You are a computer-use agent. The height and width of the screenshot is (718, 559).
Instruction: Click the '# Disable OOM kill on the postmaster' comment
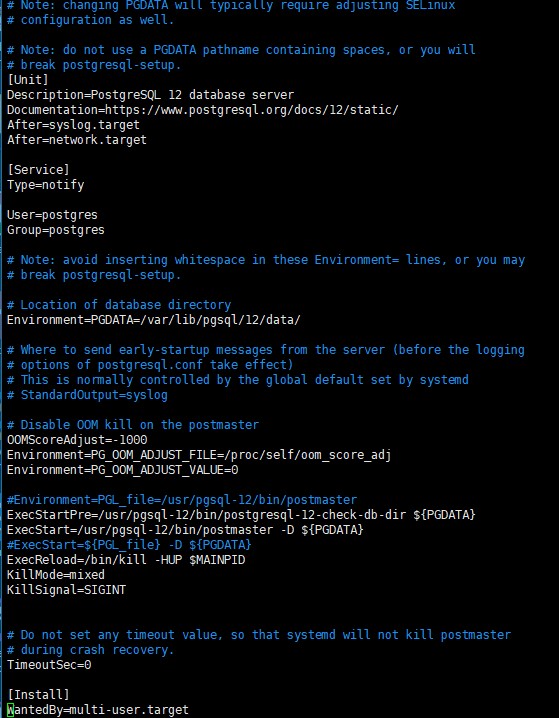(x=133, y=424)
